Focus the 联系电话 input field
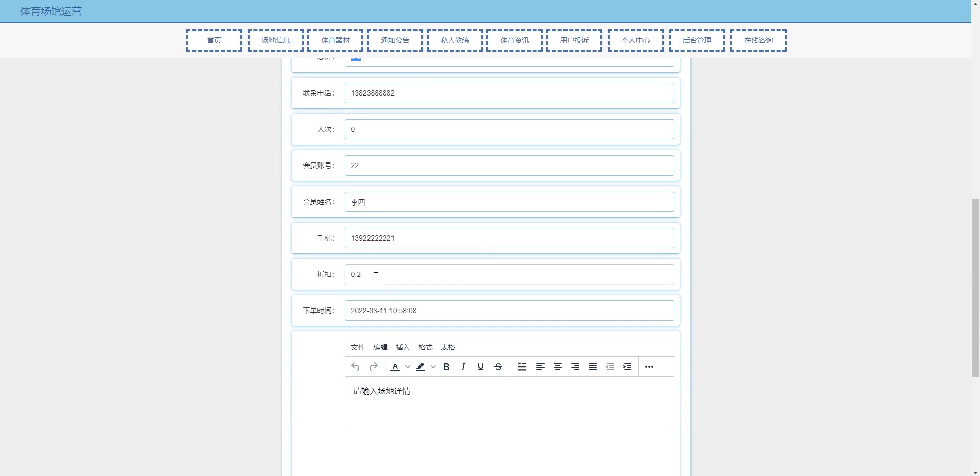 tap(509, 93)
